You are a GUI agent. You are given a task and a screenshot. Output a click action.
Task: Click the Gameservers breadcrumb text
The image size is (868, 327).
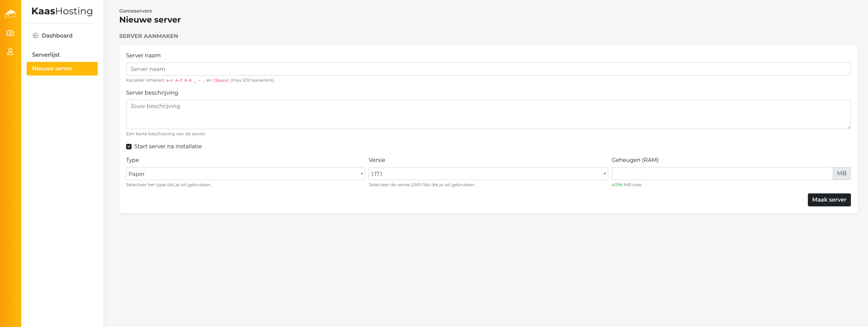click(x=136, y=11)
